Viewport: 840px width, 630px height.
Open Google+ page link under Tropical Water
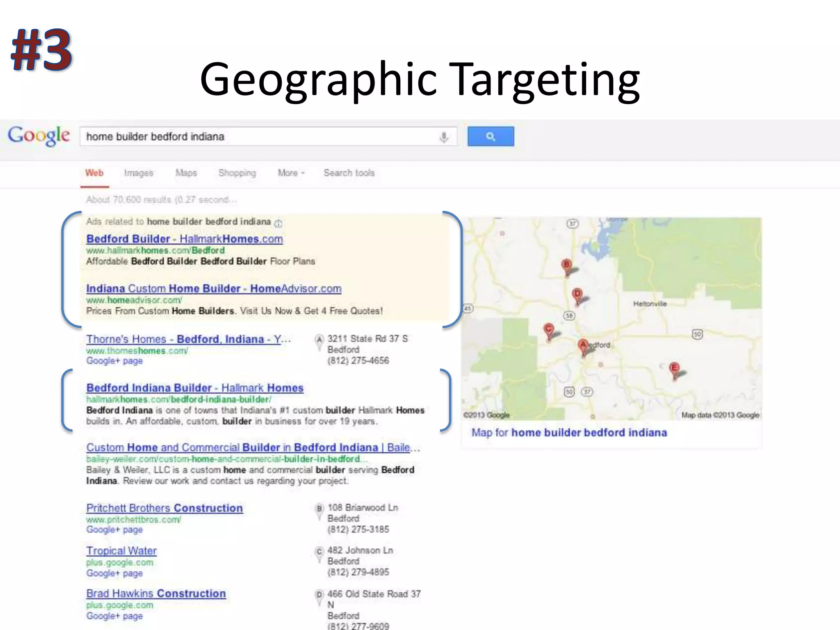click(114, 573)
